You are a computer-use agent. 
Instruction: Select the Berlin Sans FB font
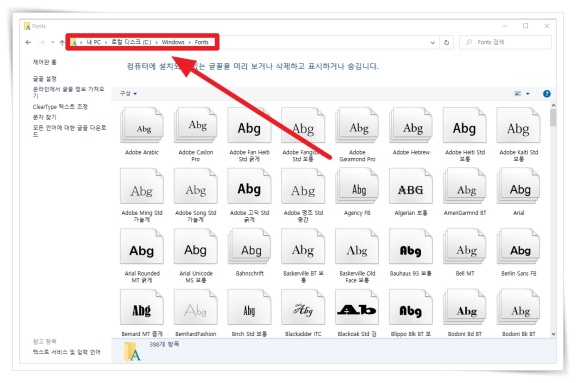[518, 246]
